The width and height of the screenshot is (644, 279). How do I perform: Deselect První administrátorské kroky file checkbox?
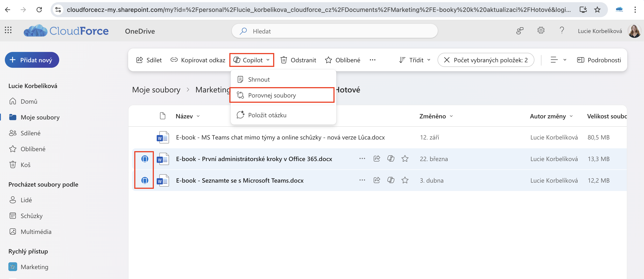(145, 159)
